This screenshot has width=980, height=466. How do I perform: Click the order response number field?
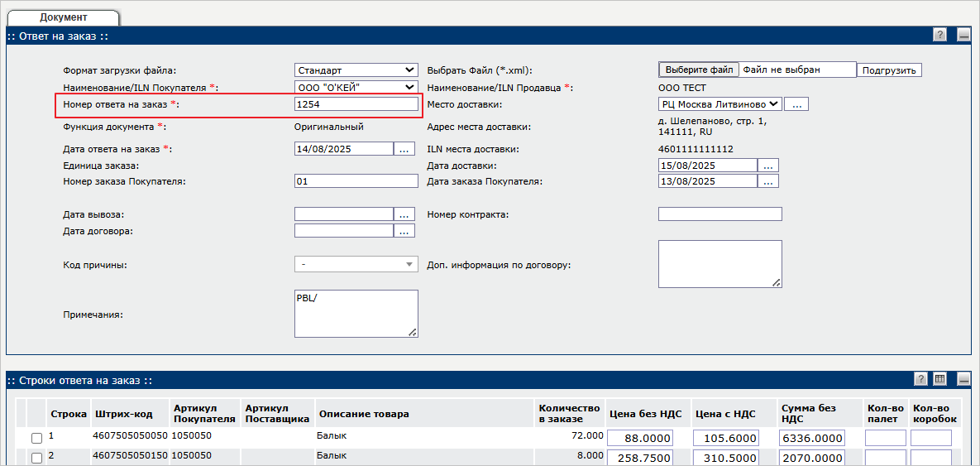[x=356, y=104]
